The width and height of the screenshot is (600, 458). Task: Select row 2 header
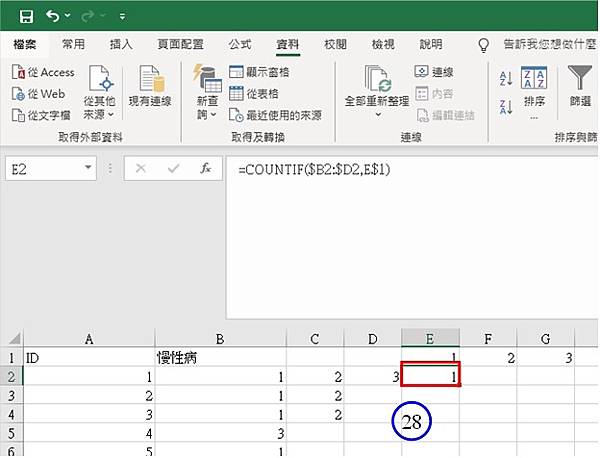coord(11,377)
